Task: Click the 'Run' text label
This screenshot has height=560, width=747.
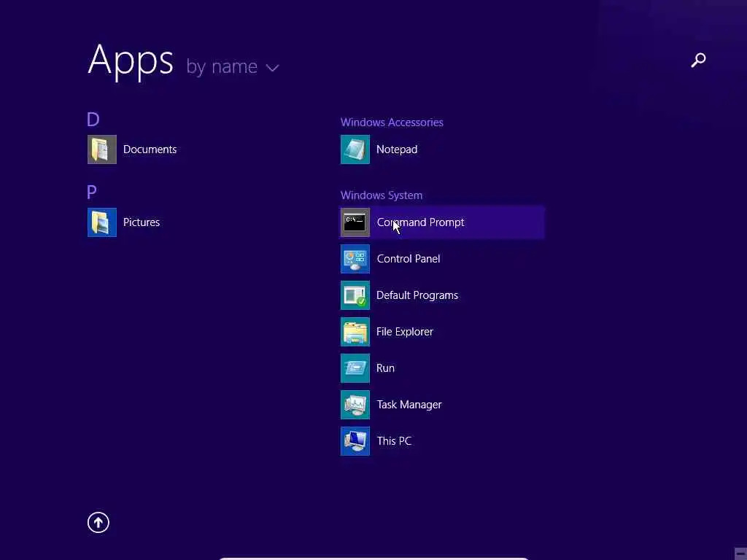Action: 385,368
